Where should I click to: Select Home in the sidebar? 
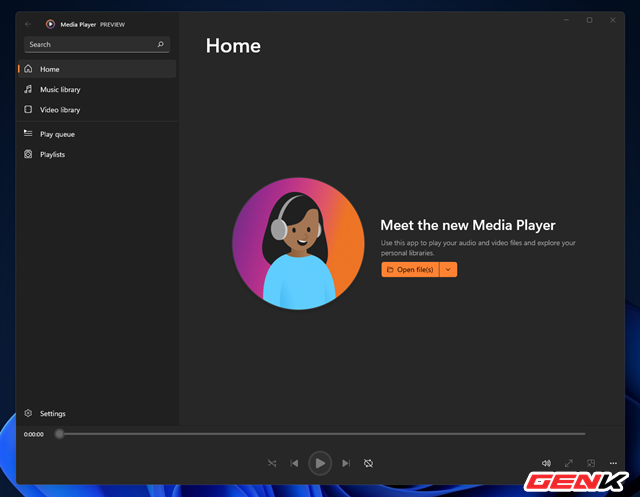pyautogui.click(x=97, y=69)
